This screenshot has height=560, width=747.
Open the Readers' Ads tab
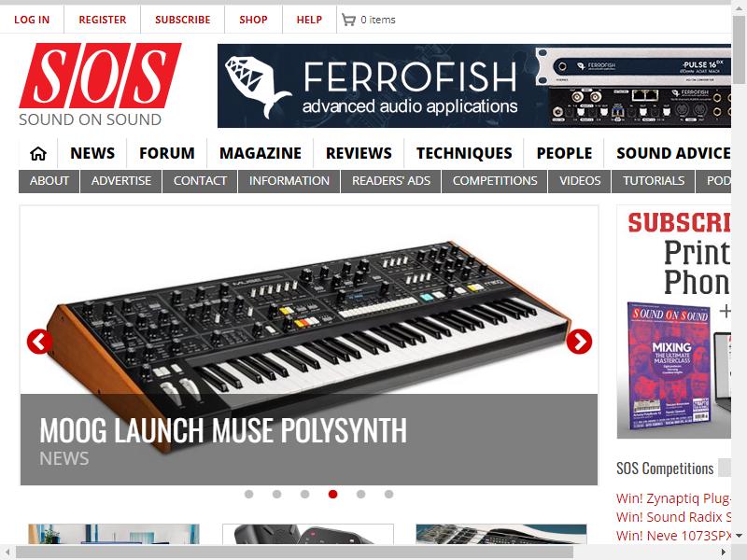391,181
